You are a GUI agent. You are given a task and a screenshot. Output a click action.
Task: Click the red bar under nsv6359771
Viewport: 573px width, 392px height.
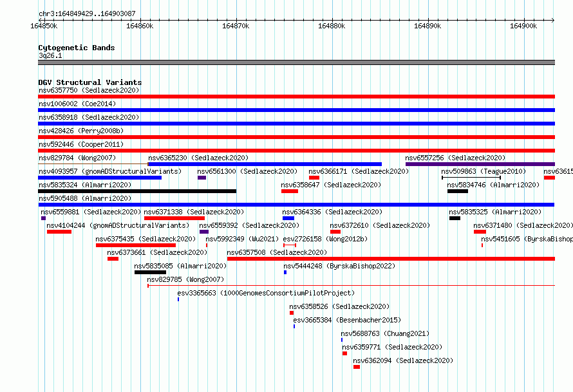344,353
